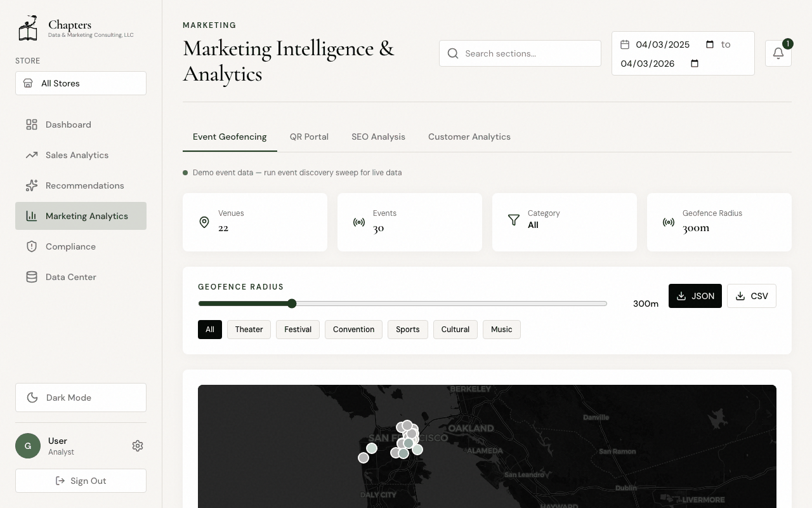The width and height of the screenshot is (812, 508).
Task: Open the notification bell icon
Action: pyautogui.click(x=778, y=53)
